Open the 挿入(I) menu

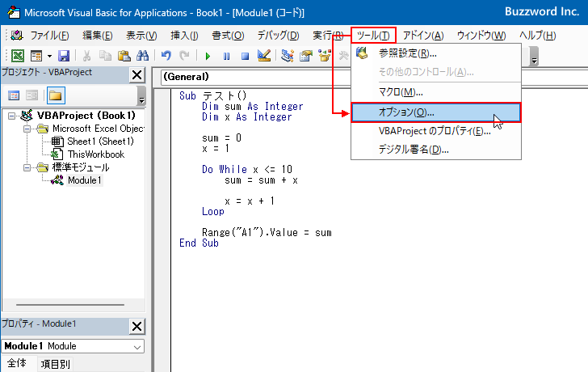[x=184, y=36]
